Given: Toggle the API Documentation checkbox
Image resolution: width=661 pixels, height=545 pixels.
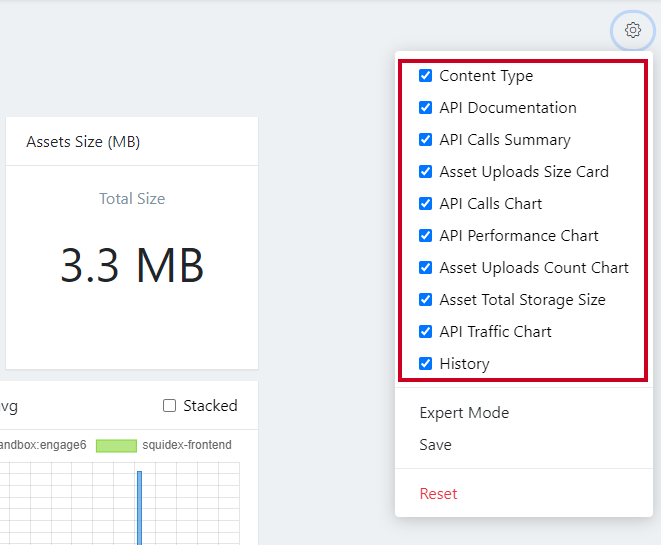Looking at the screenshot, I should pyautogui.click(x=425, y=108).
